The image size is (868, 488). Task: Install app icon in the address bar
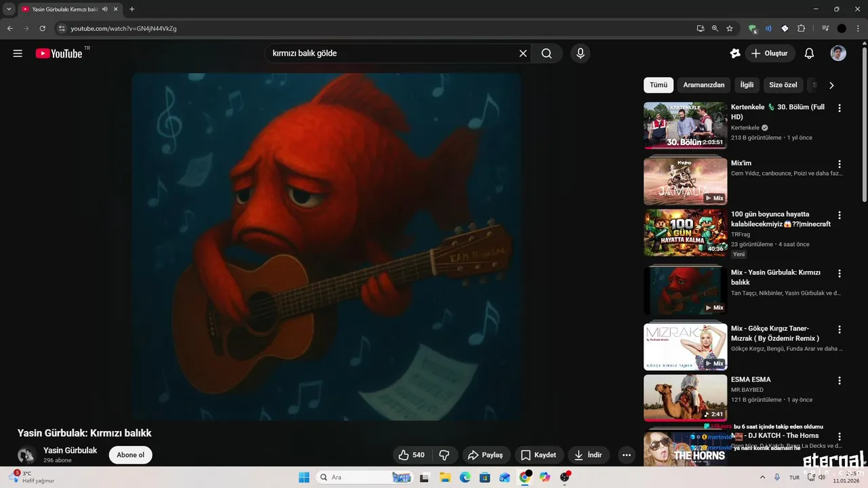click(701, 28)
